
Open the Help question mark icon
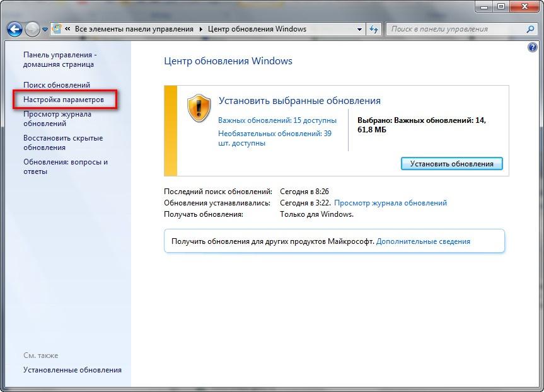[x=533, y=47]
